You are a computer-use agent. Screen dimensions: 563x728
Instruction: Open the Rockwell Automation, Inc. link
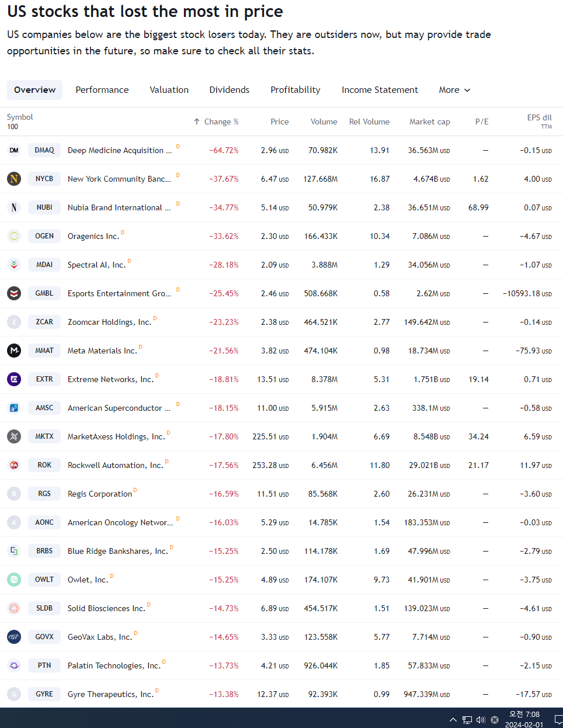pos(116,465)
